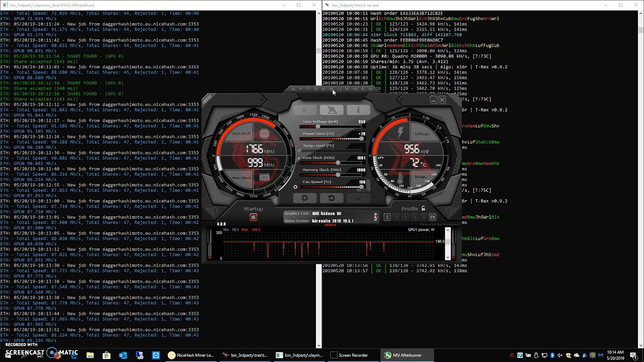Viewport: 644px width, 362px height.
Task: Click the 'AMD Radeon VII' graphics card text
Action: pos(327,214)
